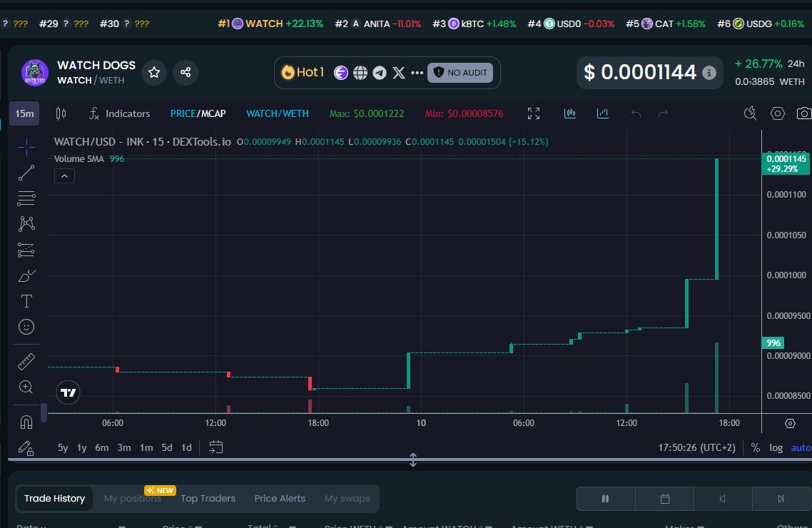812x528 pixels.
Task: Open quick search lightning icon
Action: (x=750, y=113)
